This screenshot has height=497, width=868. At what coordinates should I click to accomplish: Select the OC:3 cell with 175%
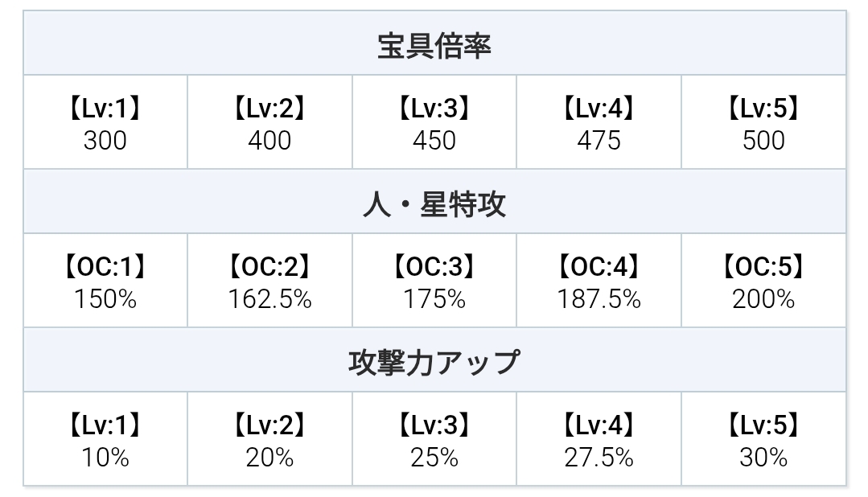[434, 282]
